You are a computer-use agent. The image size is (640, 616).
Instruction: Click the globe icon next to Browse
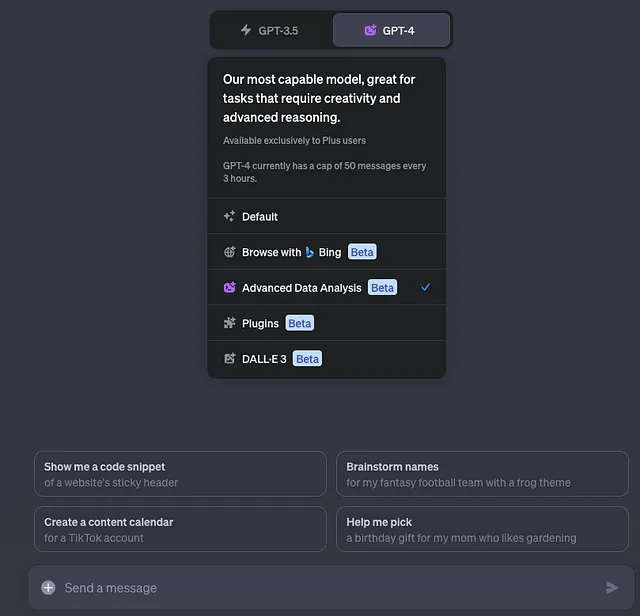[229, 252]
